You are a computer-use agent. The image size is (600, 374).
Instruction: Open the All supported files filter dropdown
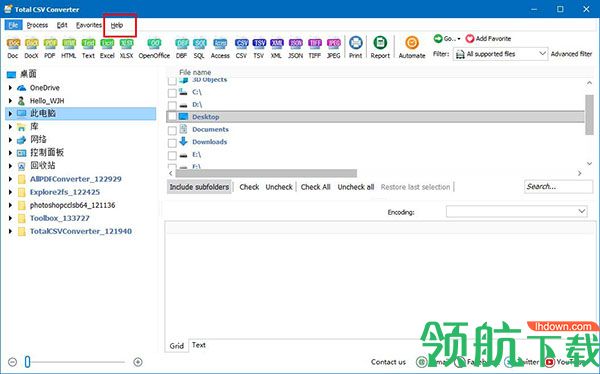(x=501, y=54)
